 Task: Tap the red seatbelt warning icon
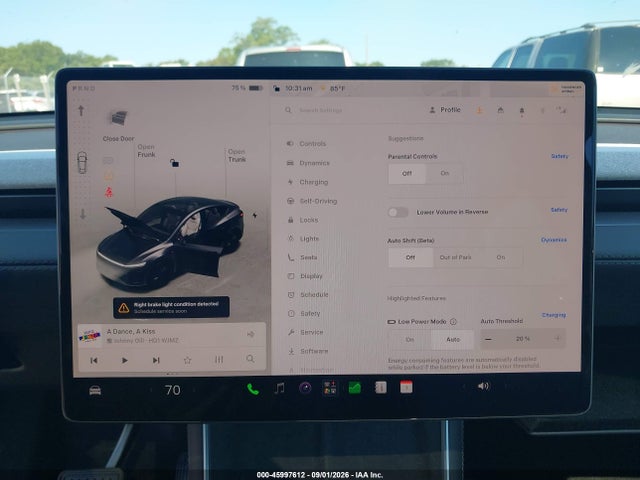(x=109, y=192)
